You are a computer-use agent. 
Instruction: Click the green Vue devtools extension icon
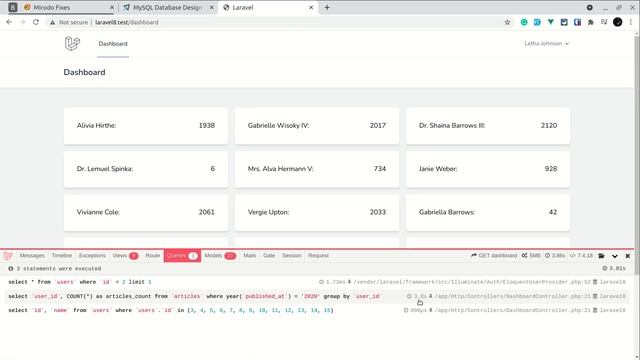pyautogui.click(x=551, y=22)
